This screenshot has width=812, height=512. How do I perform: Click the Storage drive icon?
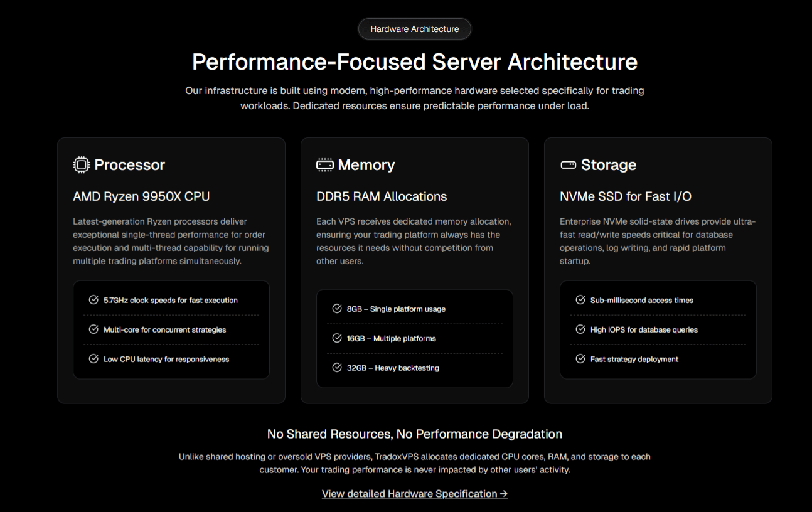[x=567, y=164]
